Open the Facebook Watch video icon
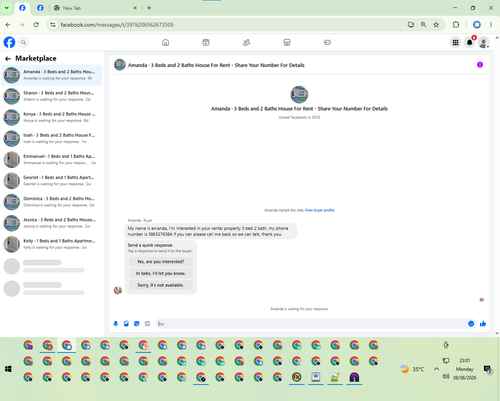 (206, 42)
